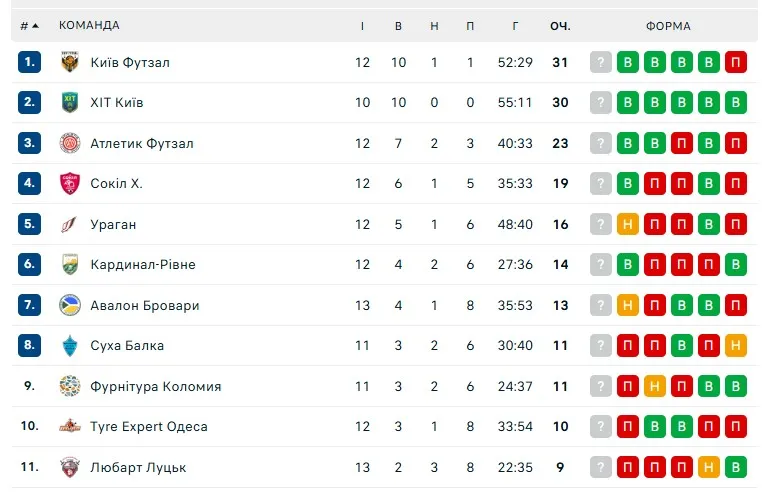Click the Ураган team logo
Screen dimensions: 762x495
[70, 224]
